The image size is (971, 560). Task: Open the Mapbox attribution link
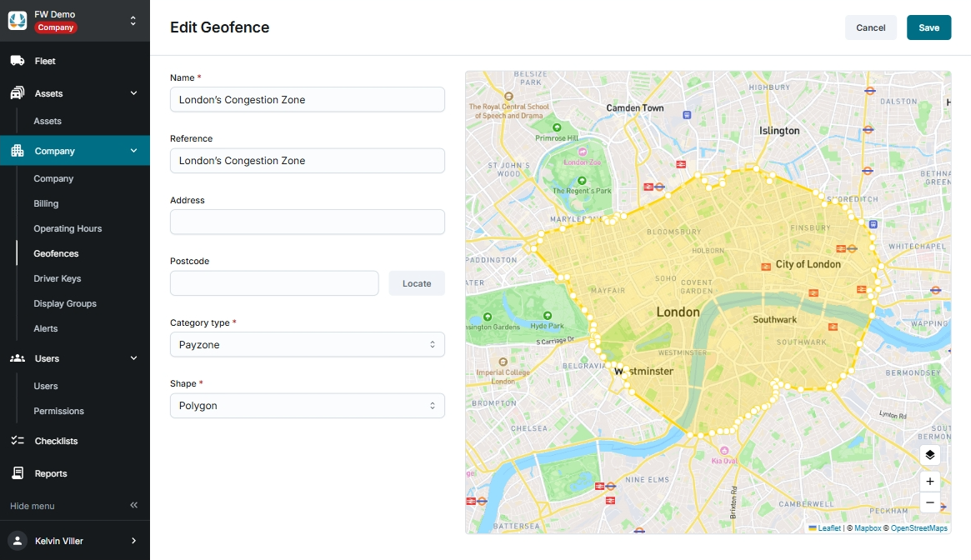click(x=868, y=527)
